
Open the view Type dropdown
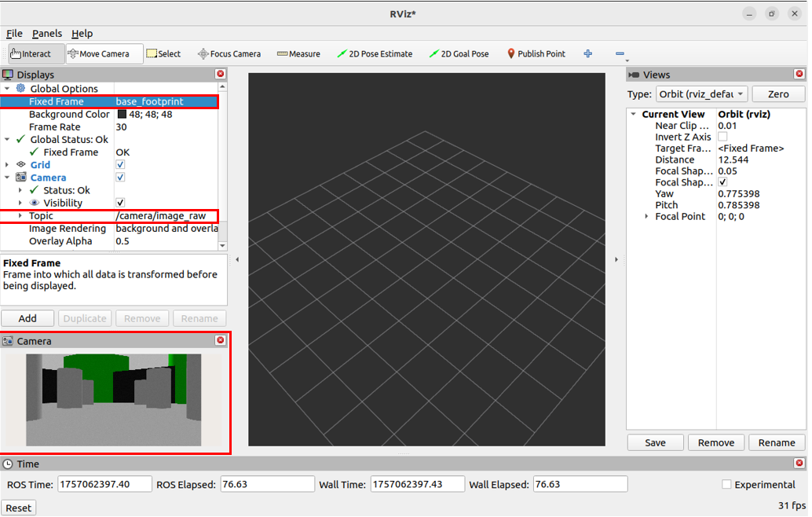[701, 94]
